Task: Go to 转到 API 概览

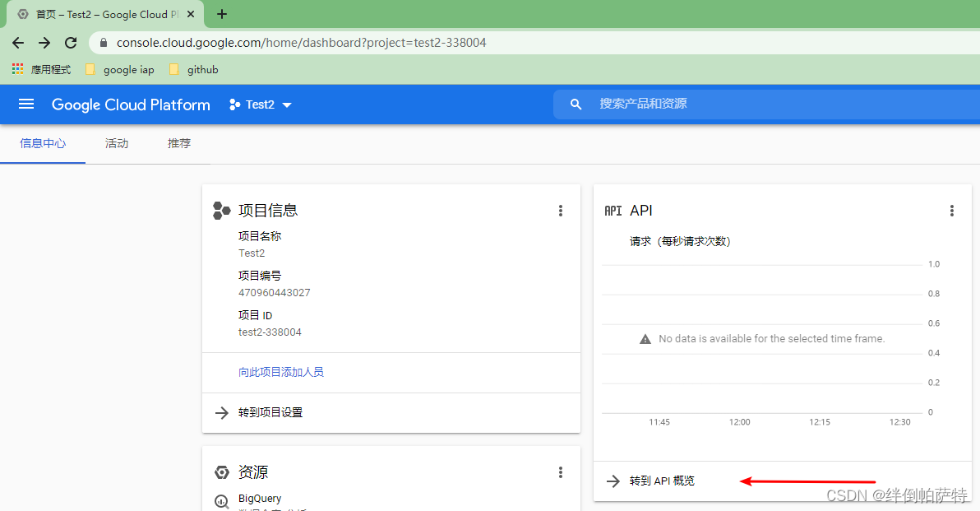Action: (x=662, y=481)
